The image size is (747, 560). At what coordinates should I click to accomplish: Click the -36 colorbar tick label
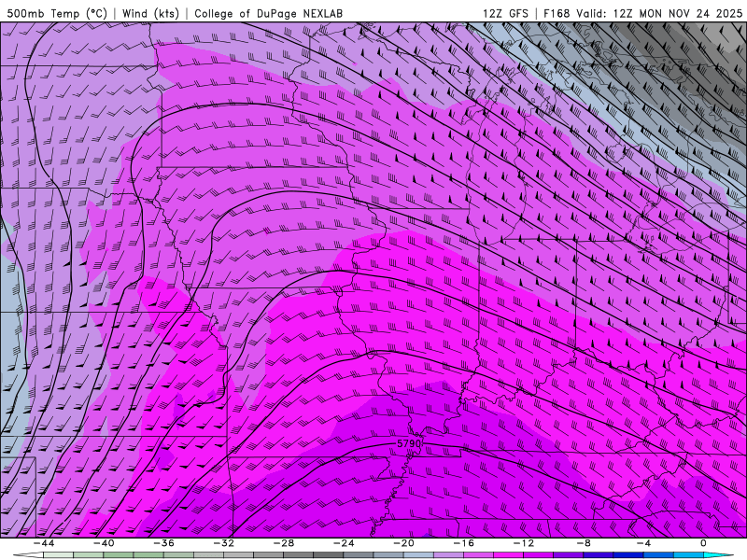click(163, 543)
